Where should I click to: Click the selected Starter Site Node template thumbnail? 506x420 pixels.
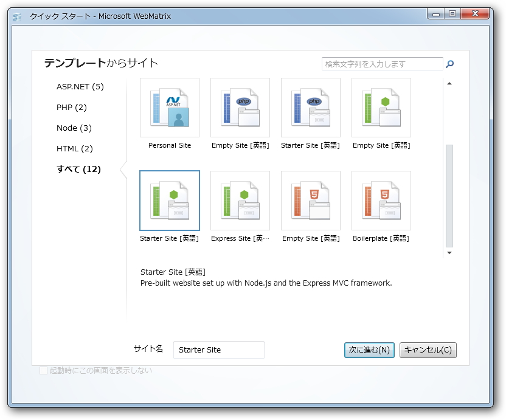(x=169, y=201)
